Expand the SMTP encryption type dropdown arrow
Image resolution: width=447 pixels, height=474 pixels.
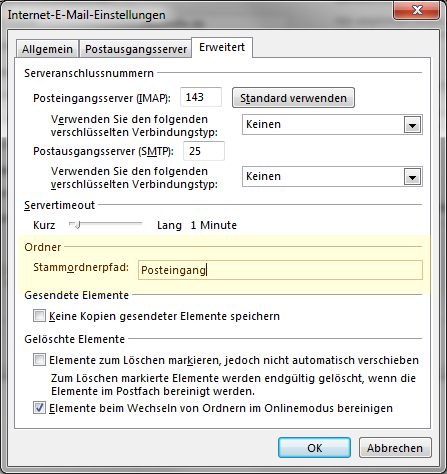(412, 177)
